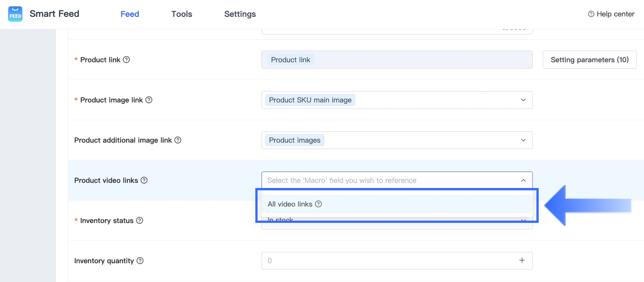
Task: Open the Tools tab
Action: point(181,14)
